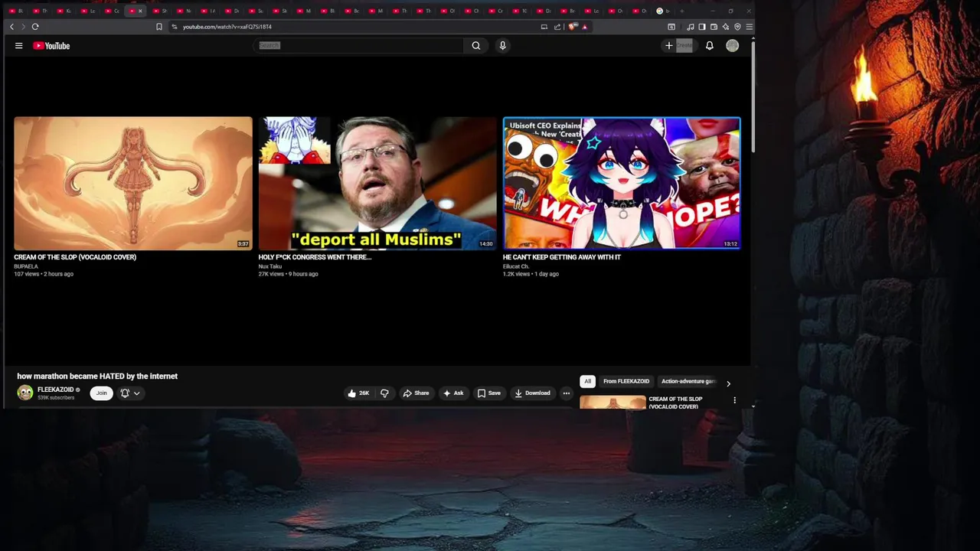Save the video to a playlist
980x551 pixels.
(x=488, y=393)
